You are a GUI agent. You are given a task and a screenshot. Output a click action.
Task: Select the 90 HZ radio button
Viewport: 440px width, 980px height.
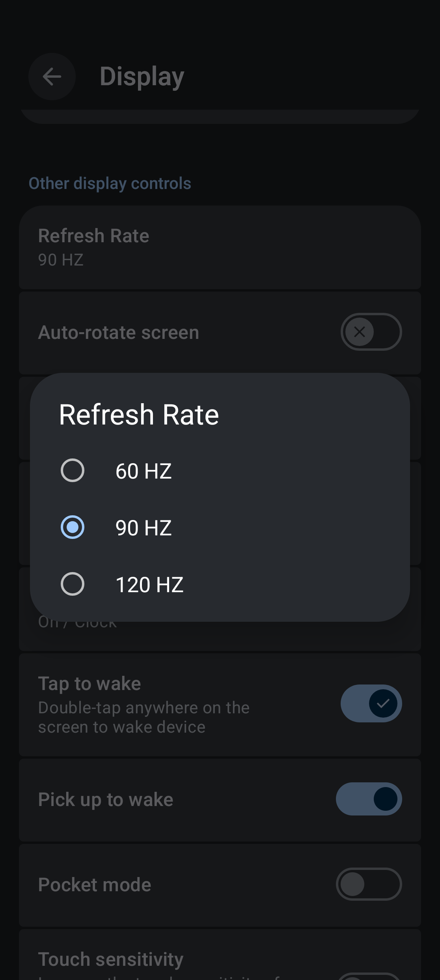pyautogui.click(x=73, y=527)
